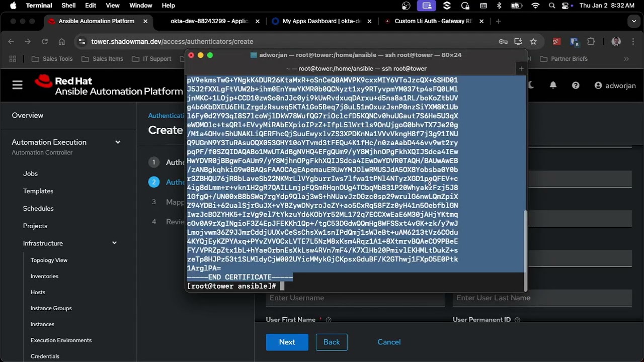Open Spotlight search in the menu bar
Screen dimensions: 644x362
click(x=552, y=6)
